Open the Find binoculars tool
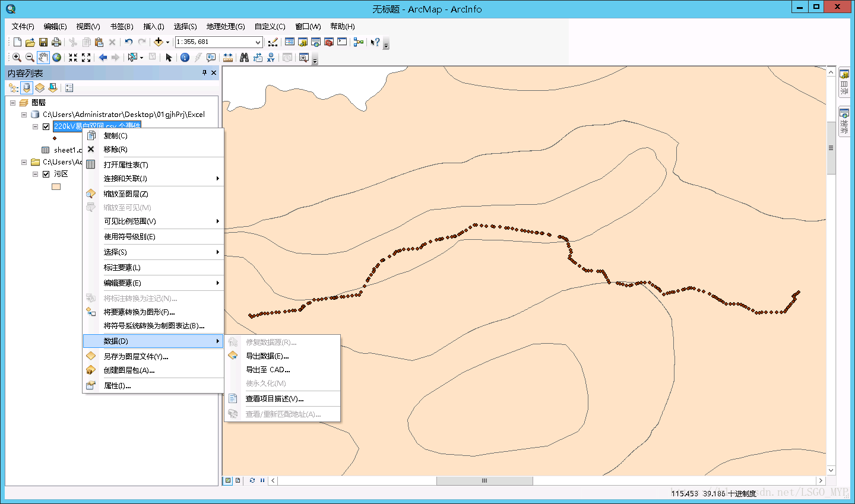This screenshot has width=855, height=504. [244, 58]
